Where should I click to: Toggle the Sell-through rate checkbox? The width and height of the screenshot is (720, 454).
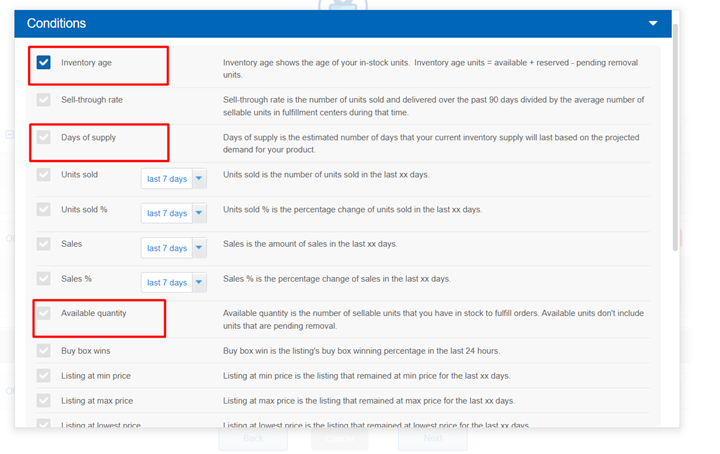coord(44,100)
